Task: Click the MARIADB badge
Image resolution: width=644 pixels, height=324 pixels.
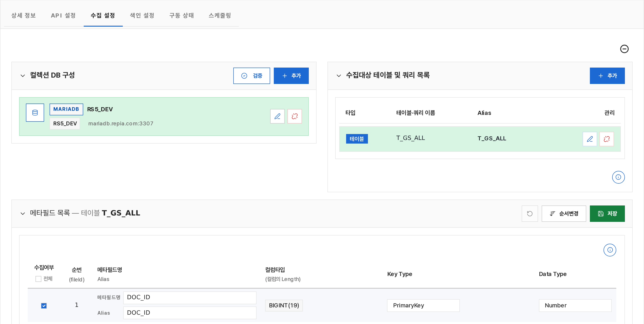Action: coord(66,109)
